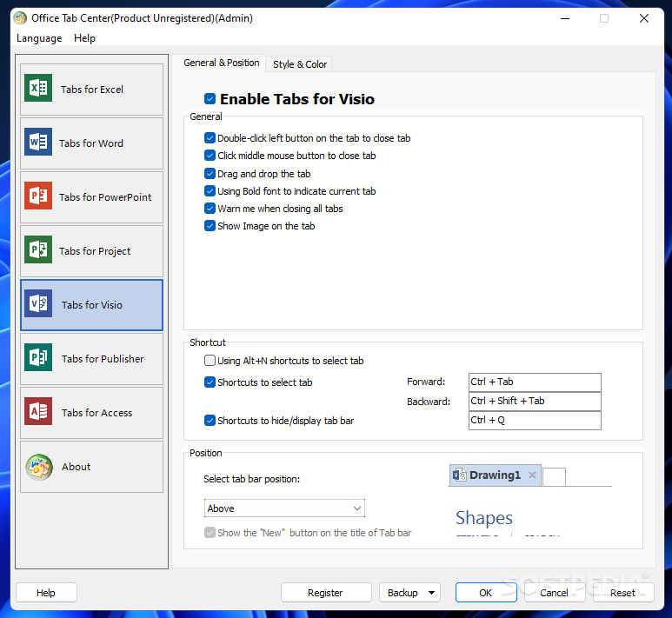The width and height of the screenshot is (672, 618).
Task: Click the Forward shortcut field Ctrl + Tab
Action: click(x=535, y=382)
